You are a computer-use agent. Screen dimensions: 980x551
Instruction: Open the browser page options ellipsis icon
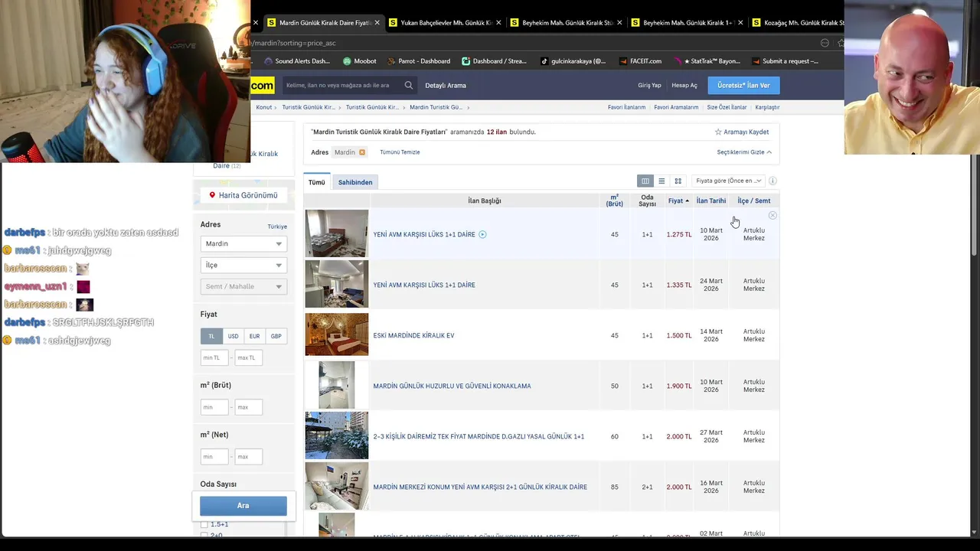point(825,43)
